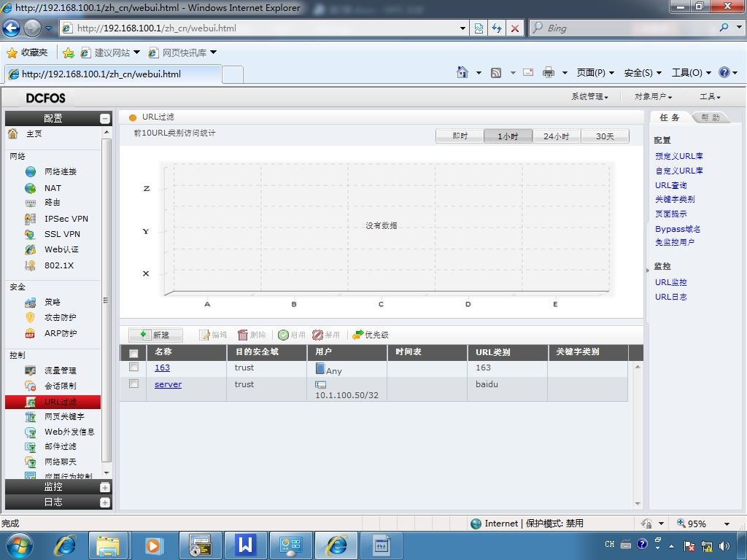The width and height of the screenshot is (747, 560).
Task: Open Bypass域名 link
Action: click(x=678, y=229)
